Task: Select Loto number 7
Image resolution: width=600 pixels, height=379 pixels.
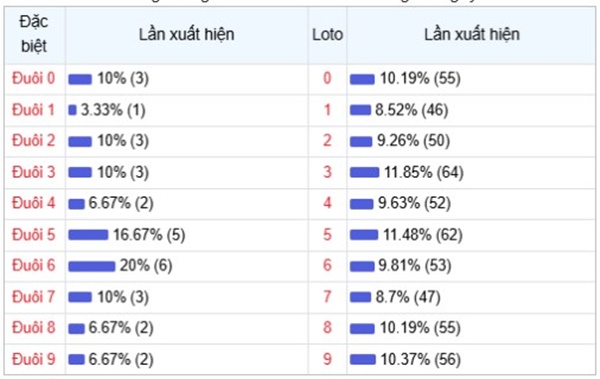Action: [327, 297]
